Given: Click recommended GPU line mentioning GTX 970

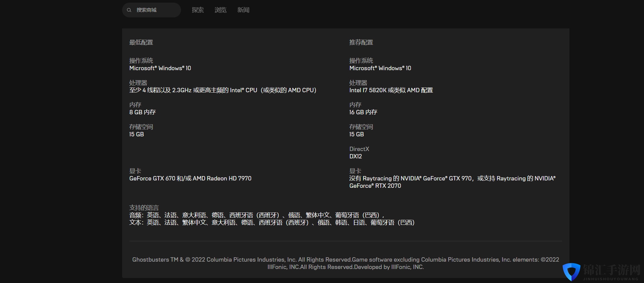Looking at the screenshot, I should click(x=452, y=178).
